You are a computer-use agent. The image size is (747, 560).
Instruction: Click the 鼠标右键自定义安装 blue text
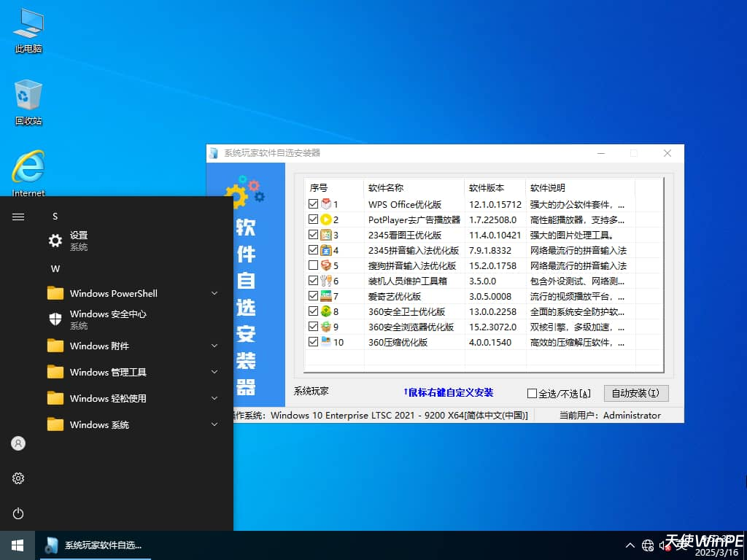click(449, 392)
